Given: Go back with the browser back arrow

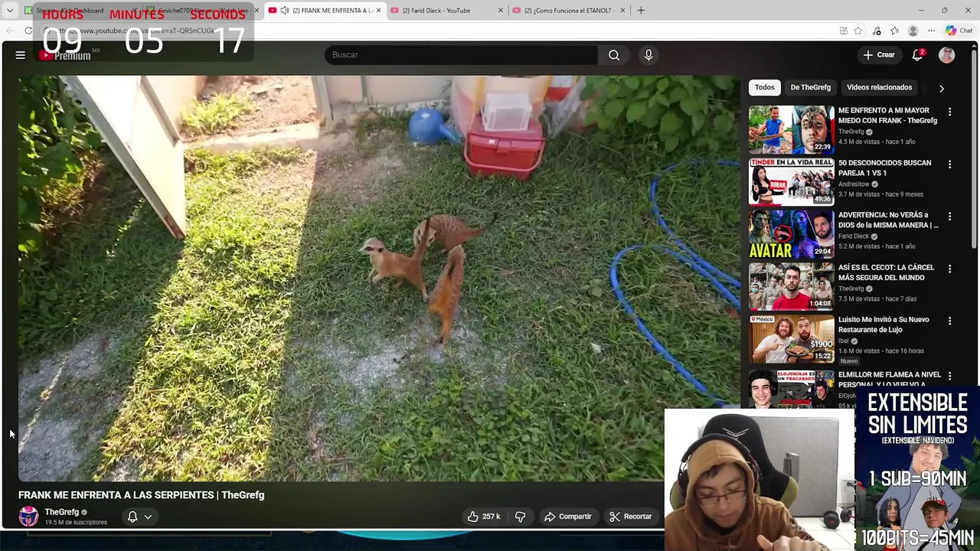Looking at the screenshot, I should [10, 31].
